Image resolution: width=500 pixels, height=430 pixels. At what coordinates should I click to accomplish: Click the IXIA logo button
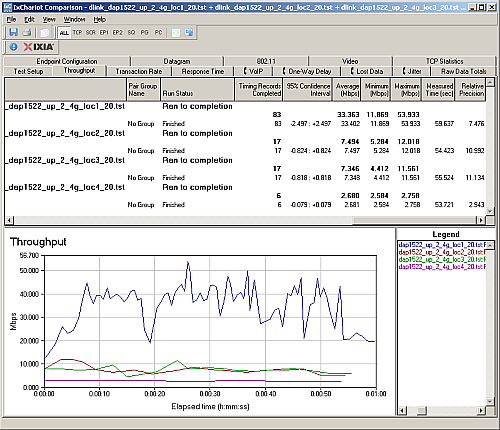tap(38, 47)
